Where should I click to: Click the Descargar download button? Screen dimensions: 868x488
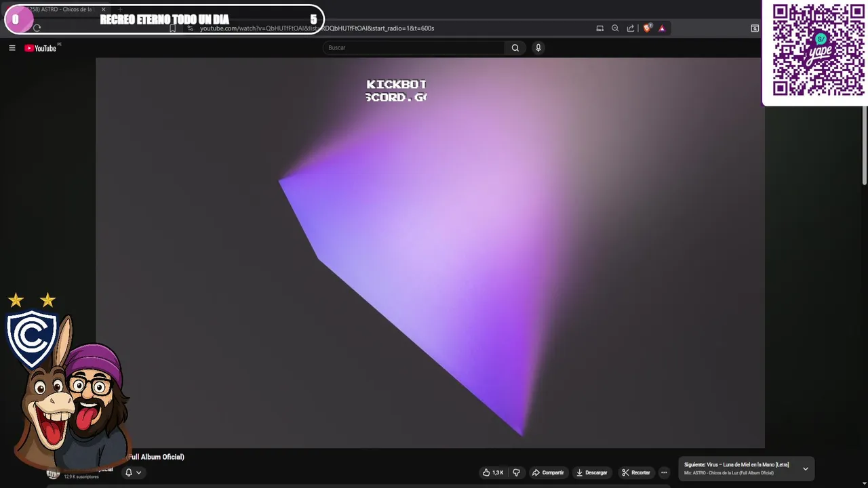(591, 472)
